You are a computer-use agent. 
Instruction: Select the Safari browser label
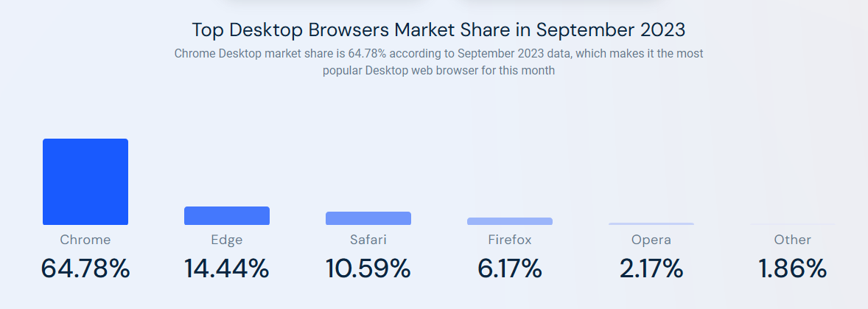point(368,240)
